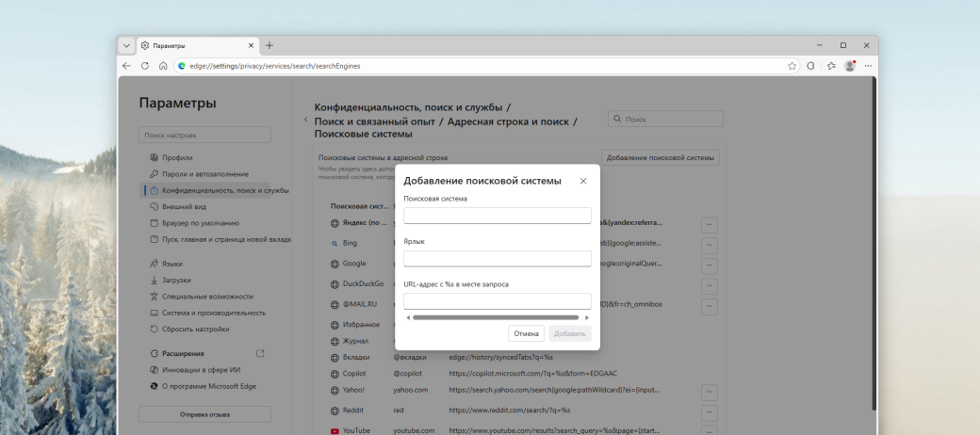Click the Добавление поисковой системы button
The image size is (980, 435).
661,157
